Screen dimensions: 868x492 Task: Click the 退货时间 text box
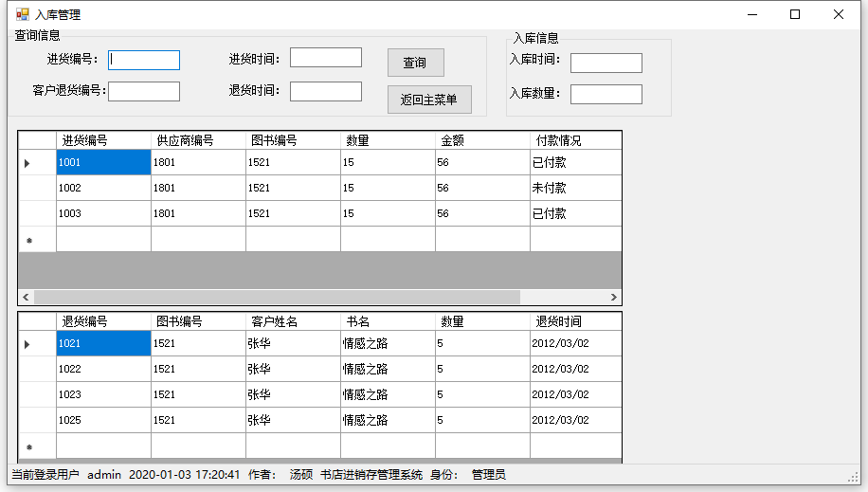click(326, 91)
